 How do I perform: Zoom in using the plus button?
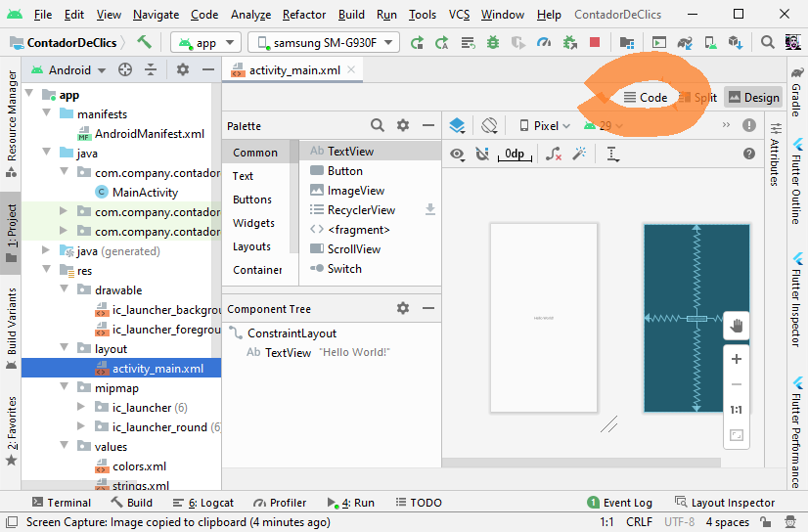click(x=737, y=360)
